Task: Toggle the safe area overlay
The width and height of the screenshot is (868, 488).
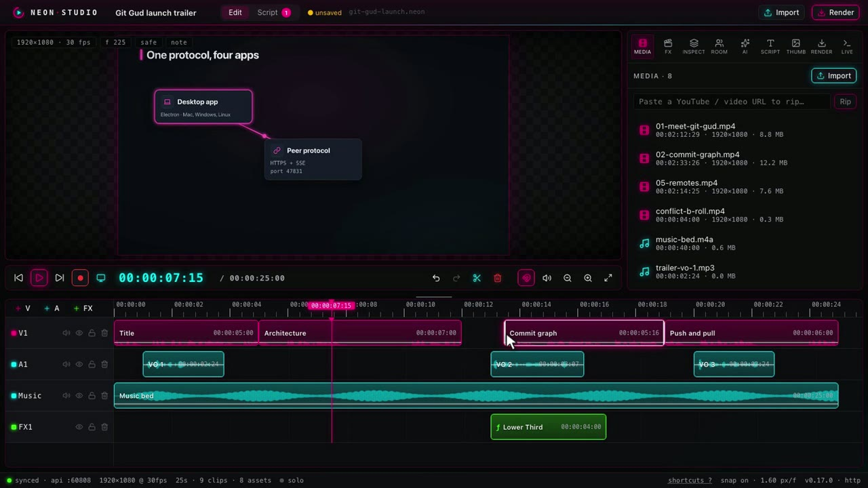Action: pos(149,42)
